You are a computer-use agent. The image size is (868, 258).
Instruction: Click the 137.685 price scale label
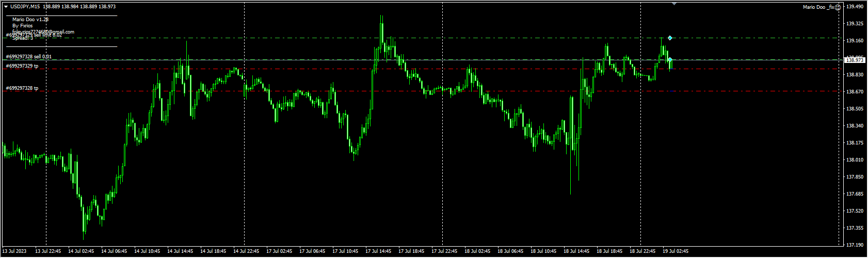pos(855,194)
